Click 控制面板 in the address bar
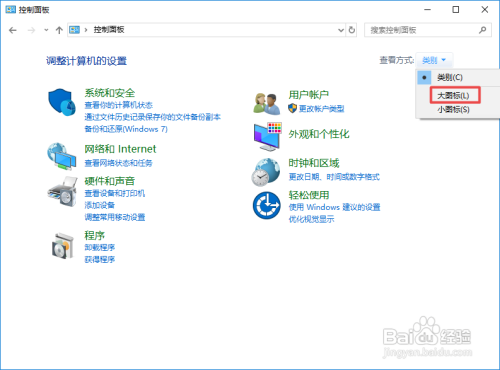The image size is (500, 370). click(109, 30)
